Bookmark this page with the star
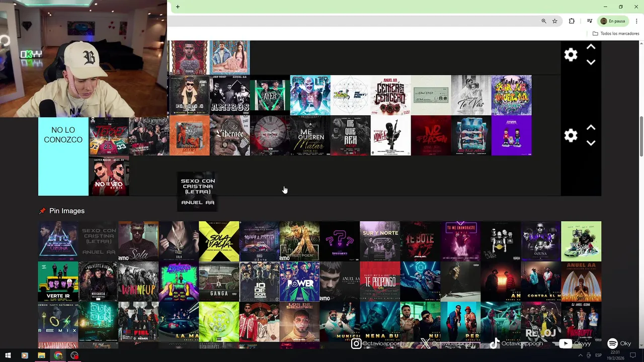This screenshot has height=362, width=644. pyautogui.click(x=555, y=21)
